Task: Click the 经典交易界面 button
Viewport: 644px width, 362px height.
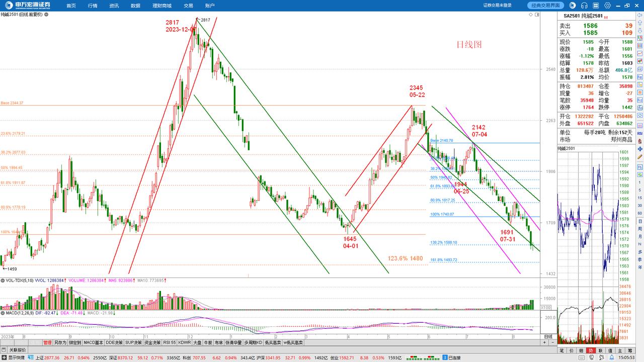Action: (546, 6)
